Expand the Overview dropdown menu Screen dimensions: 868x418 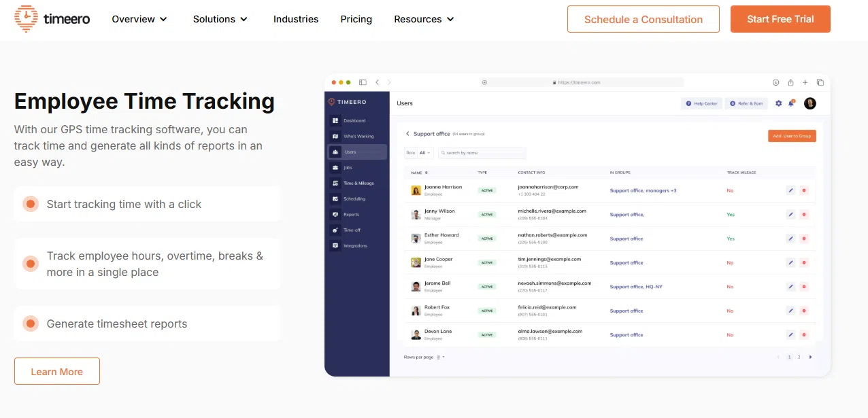(x=139, y=19)
